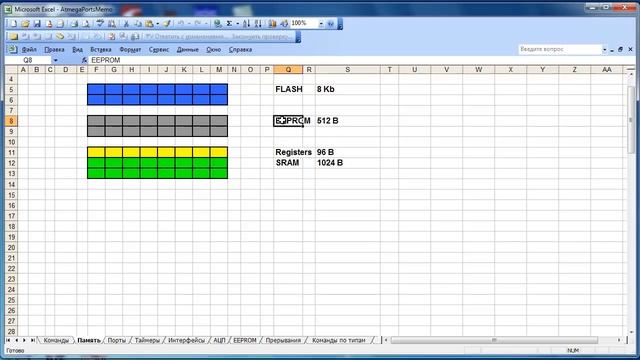Viewport: 640px width, 360px height.
Task: Cut selection with the scissors icon
Action: click(126, 24)
